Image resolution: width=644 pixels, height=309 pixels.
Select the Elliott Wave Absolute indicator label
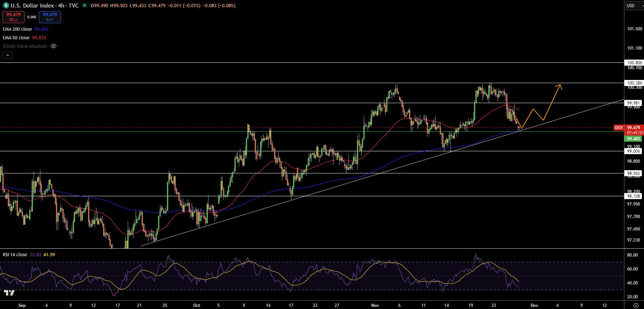[25, 46]
